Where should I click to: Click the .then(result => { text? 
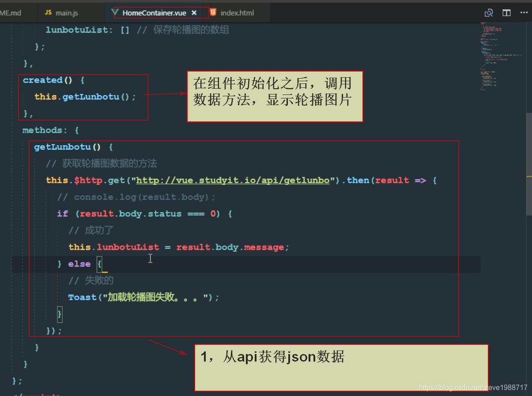pos(390,181)
